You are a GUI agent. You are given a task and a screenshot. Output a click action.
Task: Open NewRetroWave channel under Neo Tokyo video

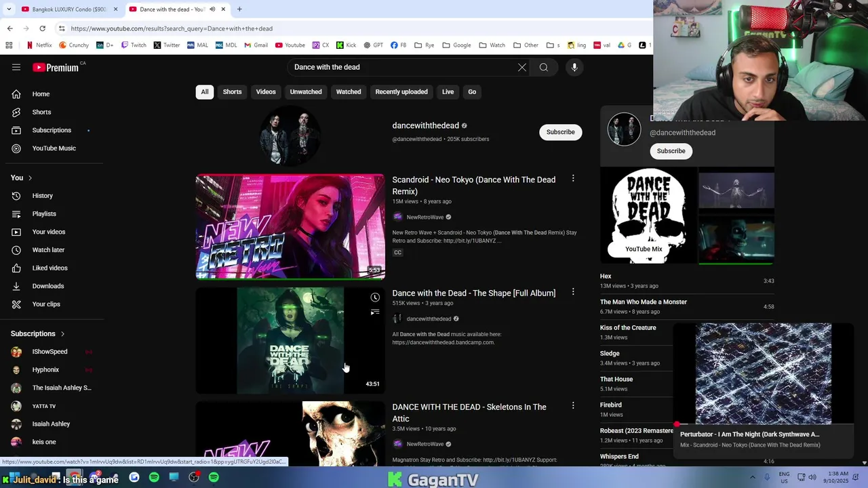[425, 217]
